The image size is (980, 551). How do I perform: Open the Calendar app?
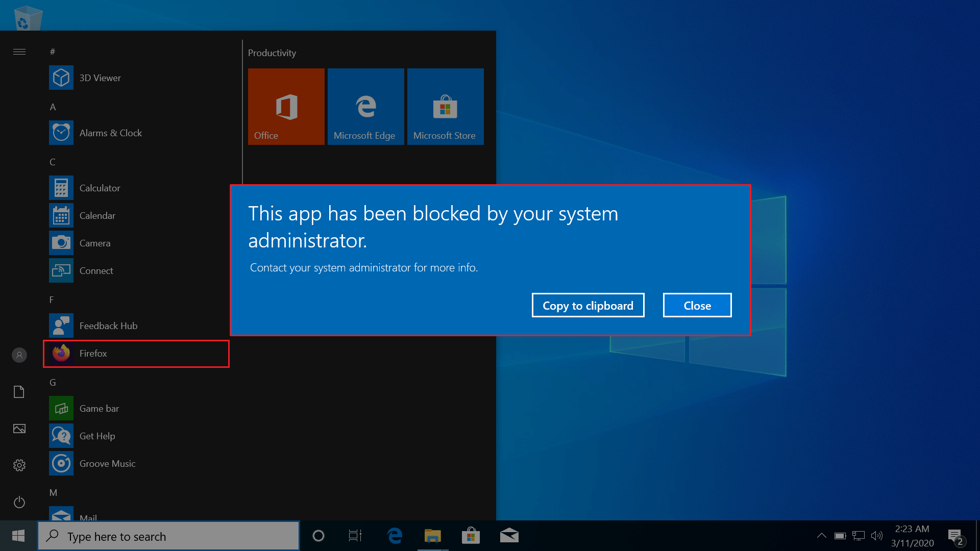[x=136, y=215]
